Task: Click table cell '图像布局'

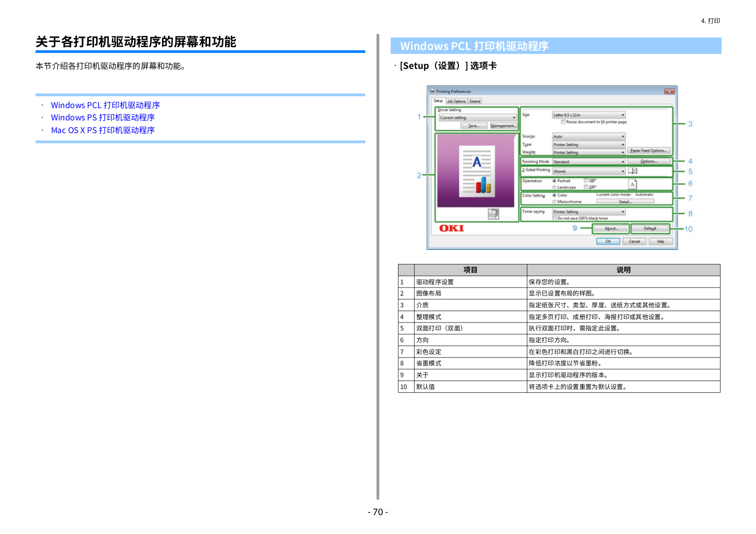Action: click(471, 294)
